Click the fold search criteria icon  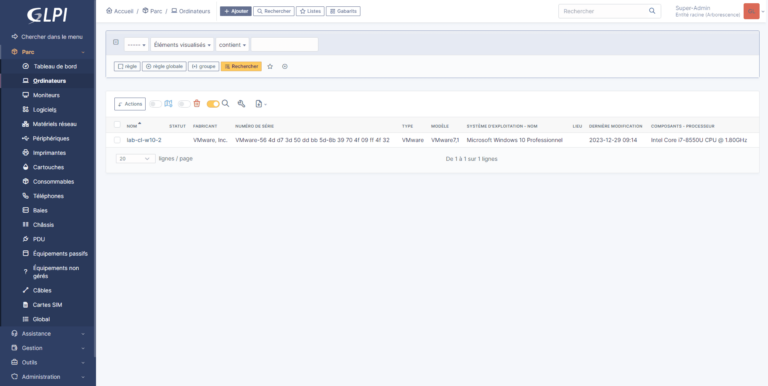(x=116, y=42)
